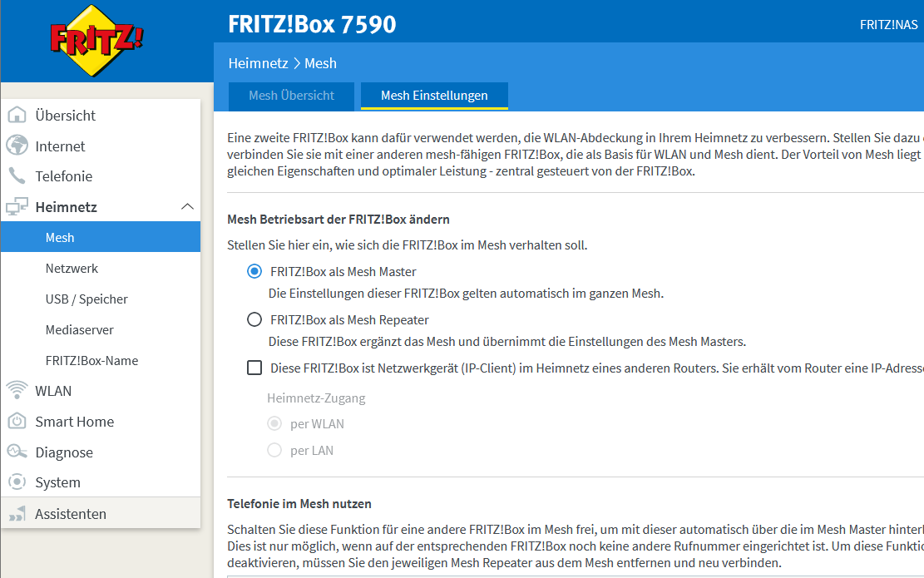Click the Heimnetz breadcrumb link
Screen dimensions: 924x578
tap(258, 63)
